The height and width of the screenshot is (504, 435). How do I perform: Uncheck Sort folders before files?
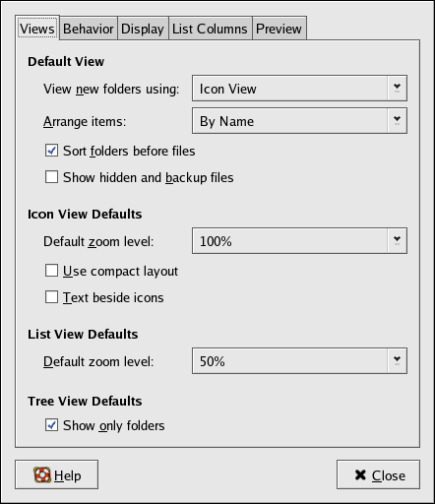[51, 151]
